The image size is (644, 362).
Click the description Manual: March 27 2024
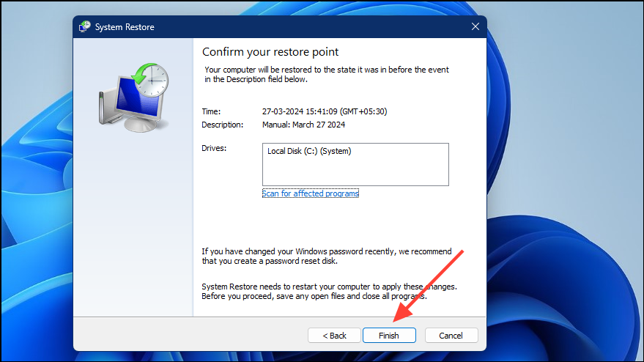[303, 125]
